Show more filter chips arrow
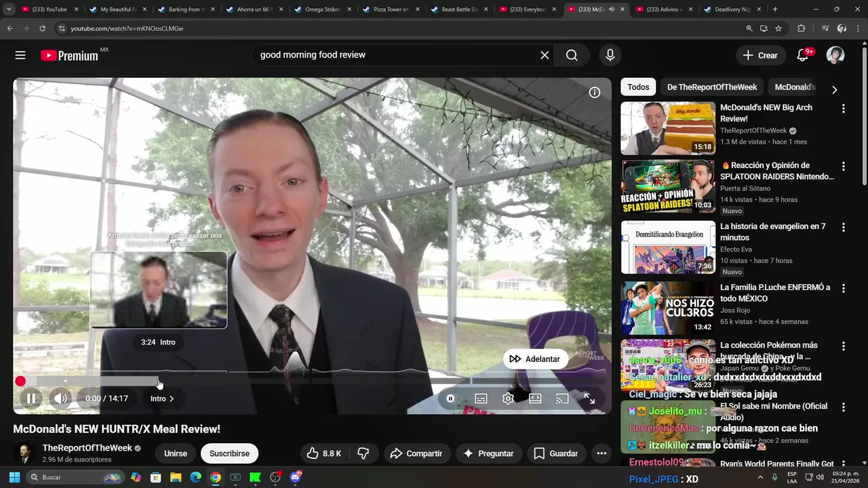The image size is (868, 488). tap(834, 89)
